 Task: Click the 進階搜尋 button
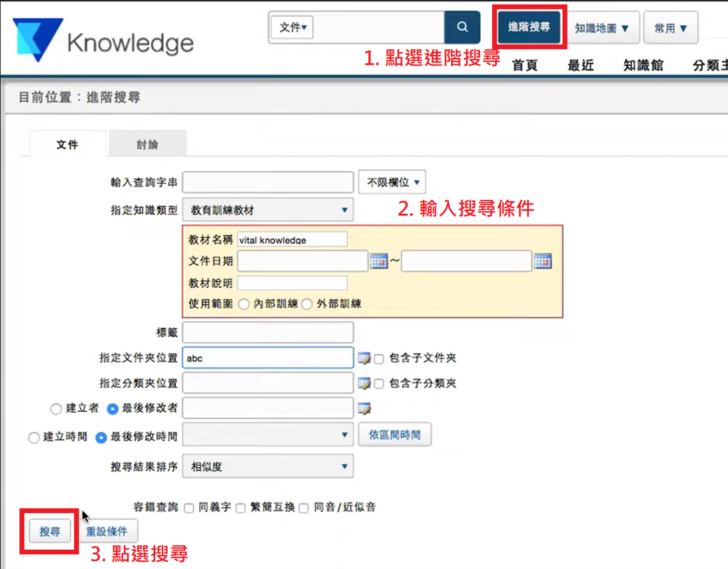click(x=529, y=27)
